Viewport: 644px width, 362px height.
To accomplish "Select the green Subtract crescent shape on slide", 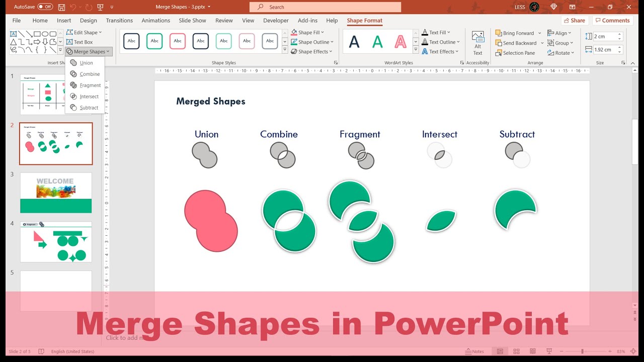I will click(x=515, y=210).
